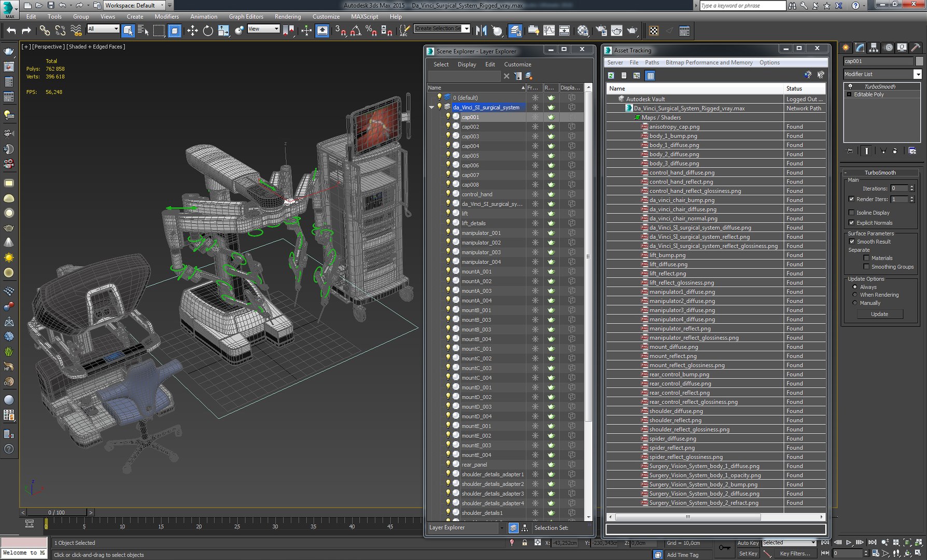Select the Always update radio button
Image resolution: width=927 pixels, height=560 pixels.
point(855,287)
